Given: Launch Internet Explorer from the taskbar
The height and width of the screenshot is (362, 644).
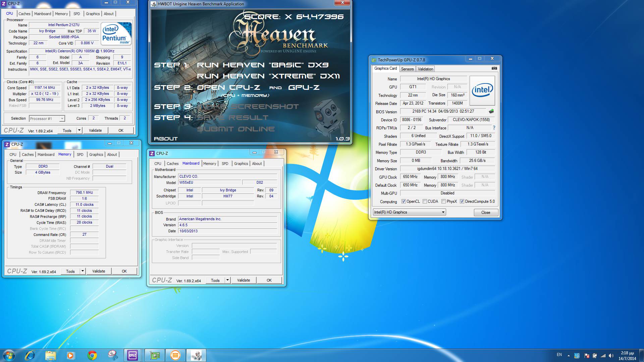Looking at the screenshot, I should coord(30,355).
